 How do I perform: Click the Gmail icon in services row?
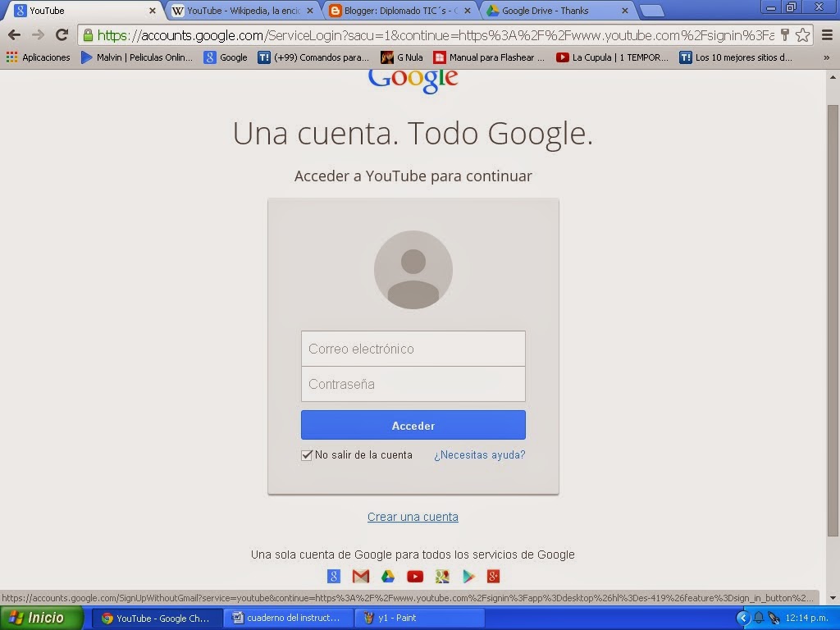coord(361,577)
